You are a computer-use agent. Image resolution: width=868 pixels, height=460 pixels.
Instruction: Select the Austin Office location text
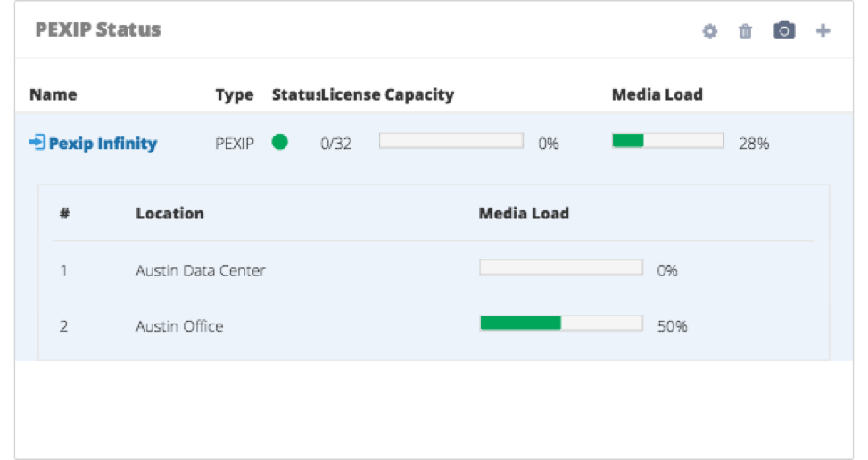click(179, 326)
